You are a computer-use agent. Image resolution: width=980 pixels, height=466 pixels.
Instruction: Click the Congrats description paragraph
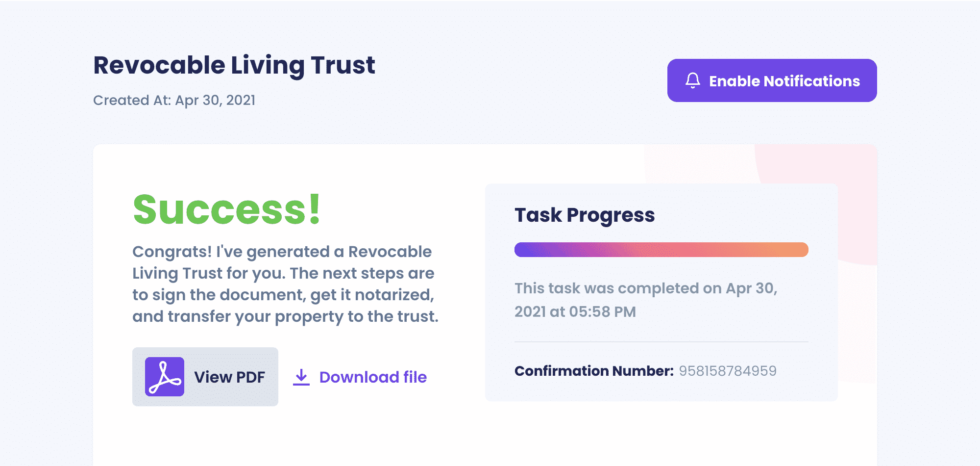[285, 284]
